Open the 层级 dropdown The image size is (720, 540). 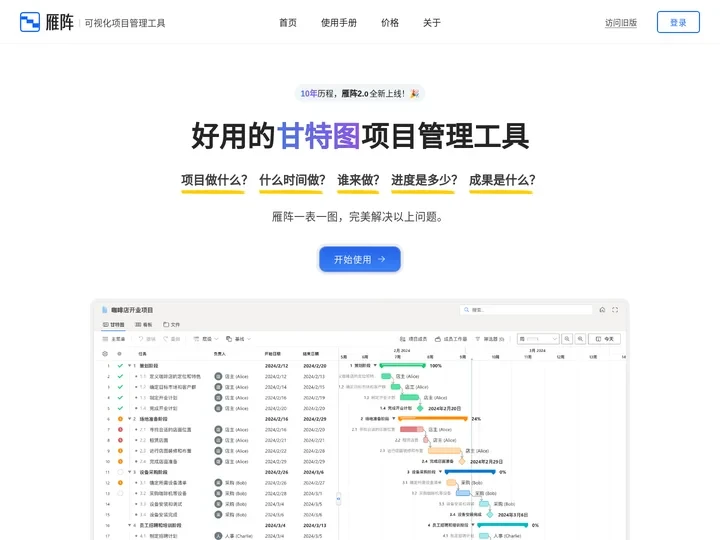[x=206, y=339]
